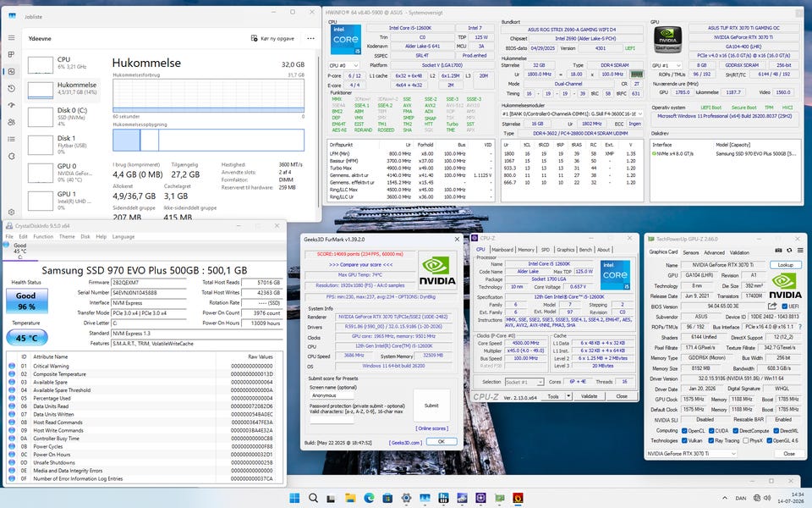
Task: Toggle OpenGL 4.6 checkbox in GPU-Z
Action: point(769,440)
